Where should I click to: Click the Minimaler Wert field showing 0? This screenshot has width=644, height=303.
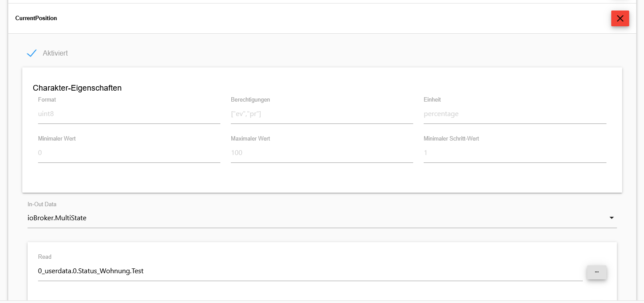tap(129, 153)
